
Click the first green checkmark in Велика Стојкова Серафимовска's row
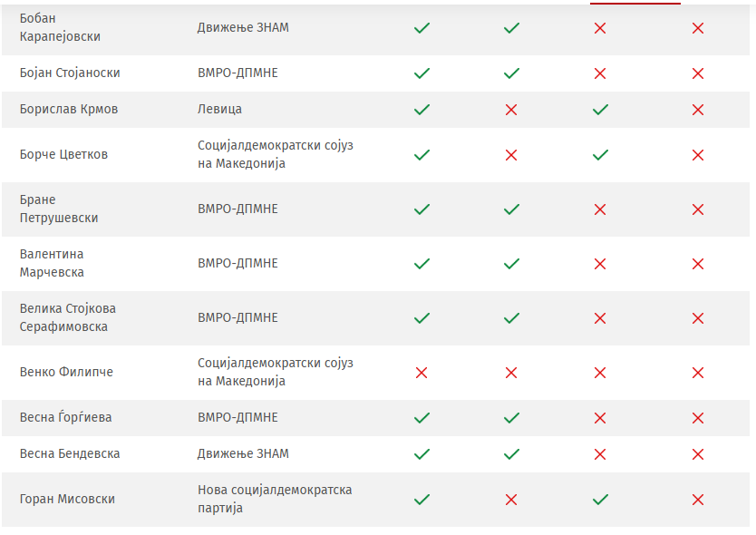(x=422, y=318)
